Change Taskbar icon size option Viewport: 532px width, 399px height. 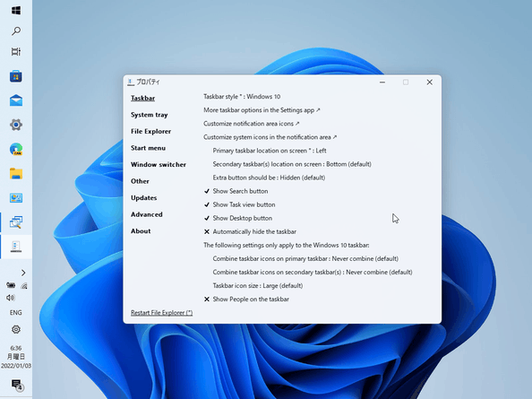258,286
